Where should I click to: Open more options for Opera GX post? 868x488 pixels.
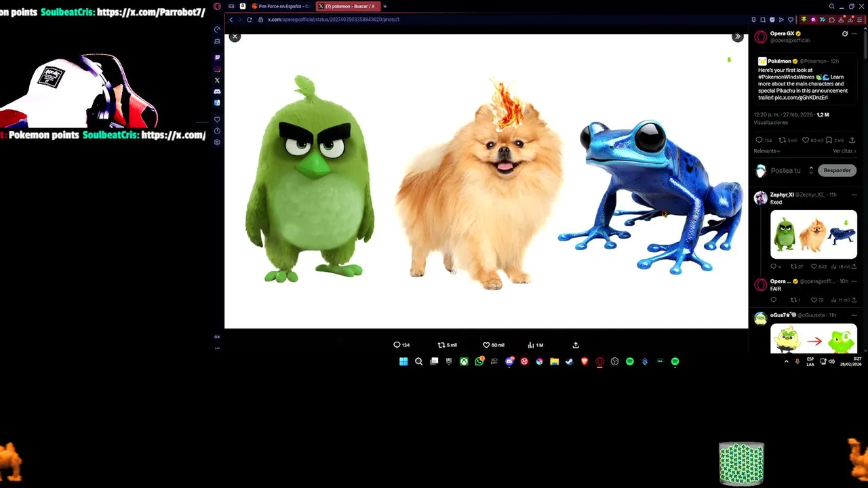(854, 34)
